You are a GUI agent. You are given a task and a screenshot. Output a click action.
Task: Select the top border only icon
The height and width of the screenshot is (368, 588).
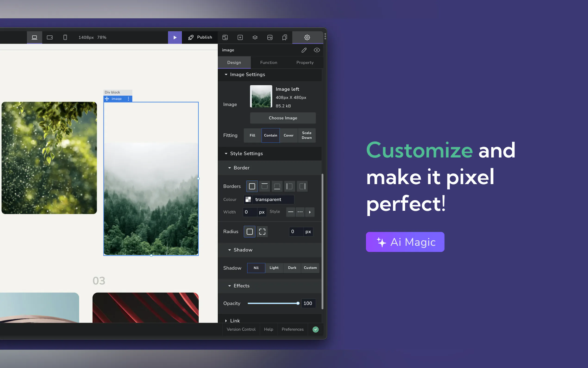(x=264, y=186)
